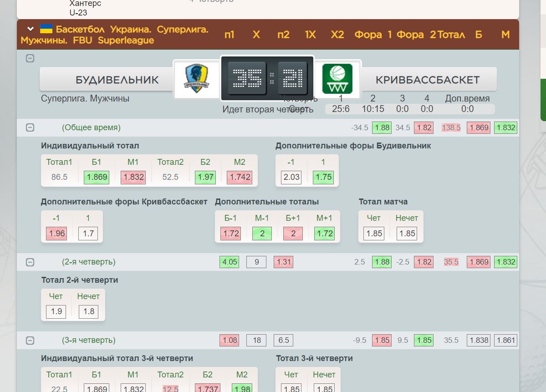Collapse the Общее время section
Screen dimensions: 546x392
(30, 127)
